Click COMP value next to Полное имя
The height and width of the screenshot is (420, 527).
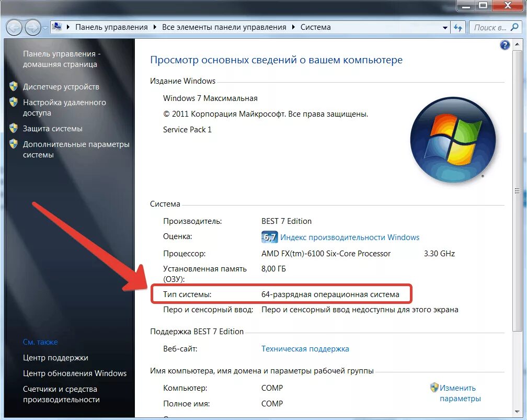tap(272, 403)
